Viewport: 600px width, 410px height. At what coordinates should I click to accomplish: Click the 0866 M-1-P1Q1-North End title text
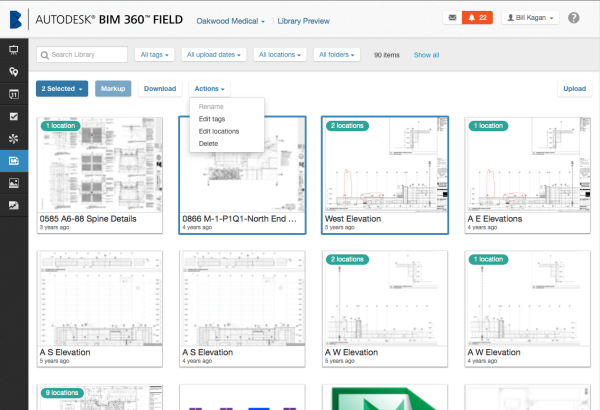pos(239,219)
